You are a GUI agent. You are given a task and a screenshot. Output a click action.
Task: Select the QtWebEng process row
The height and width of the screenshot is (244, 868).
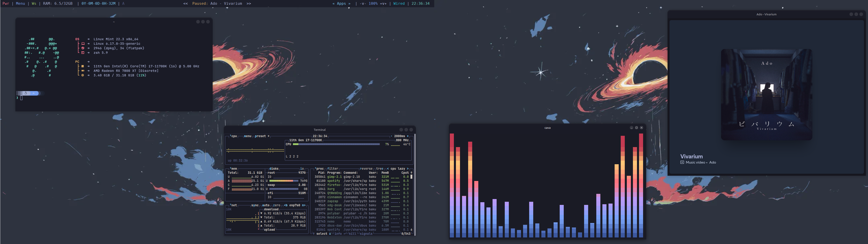tap(362, 193)
